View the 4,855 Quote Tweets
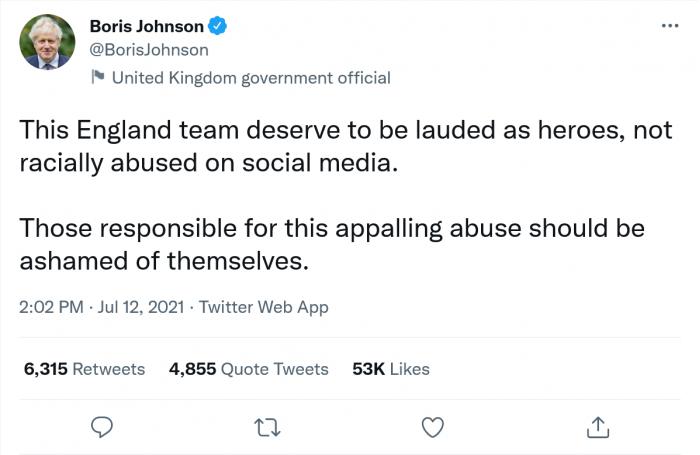 coord(249,369)
